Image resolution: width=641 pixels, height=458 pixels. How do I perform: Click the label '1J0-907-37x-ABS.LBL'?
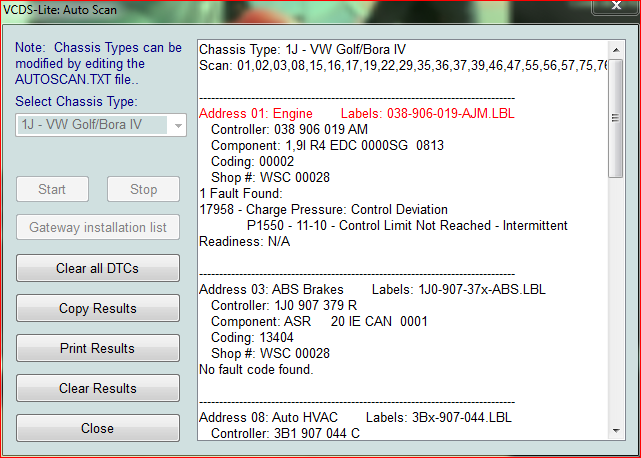pos(482,290)
